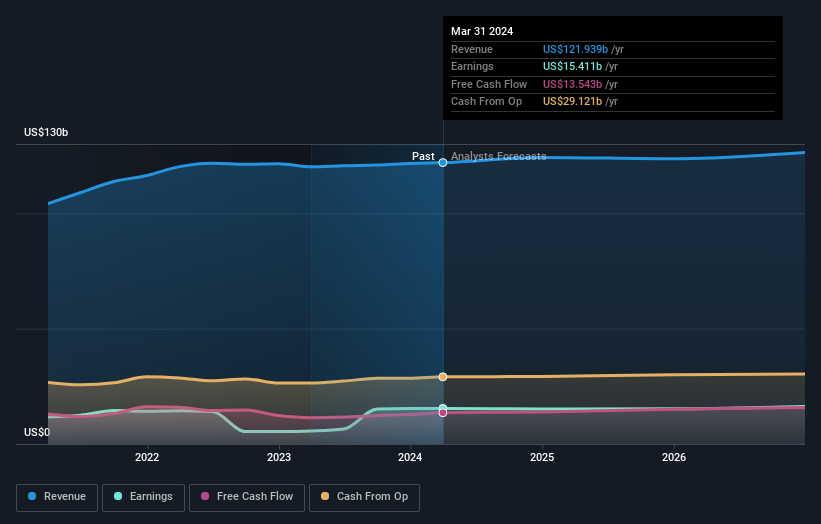821x524 pixels.
Task: Select the 2025 x-axis label
Action: pos(542,457)
